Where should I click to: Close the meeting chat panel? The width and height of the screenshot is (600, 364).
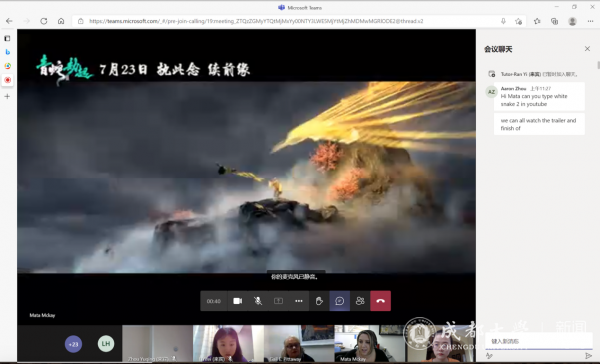click(x=587, y=49)
